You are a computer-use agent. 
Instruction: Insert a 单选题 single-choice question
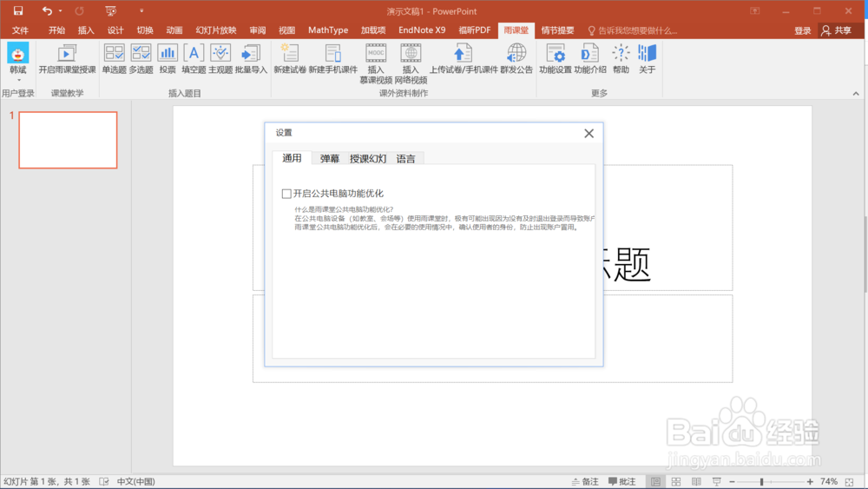click(x=114, y=59)
